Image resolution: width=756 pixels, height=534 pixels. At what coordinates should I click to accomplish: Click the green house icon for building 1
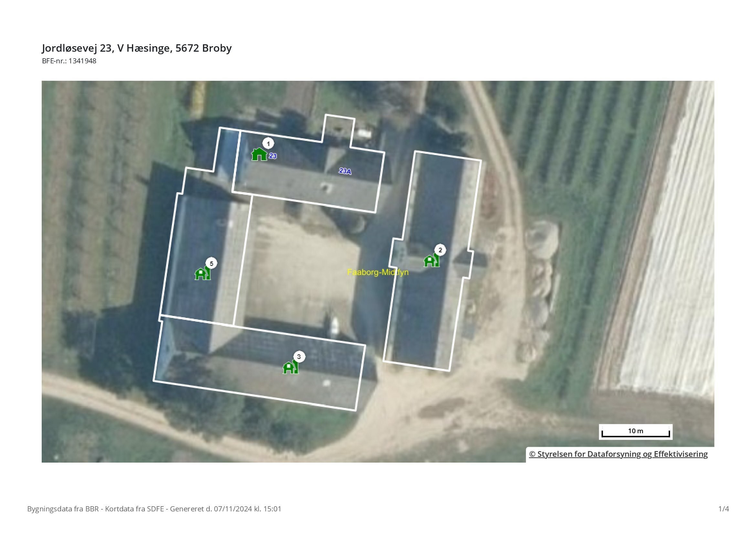pos(259,154)
